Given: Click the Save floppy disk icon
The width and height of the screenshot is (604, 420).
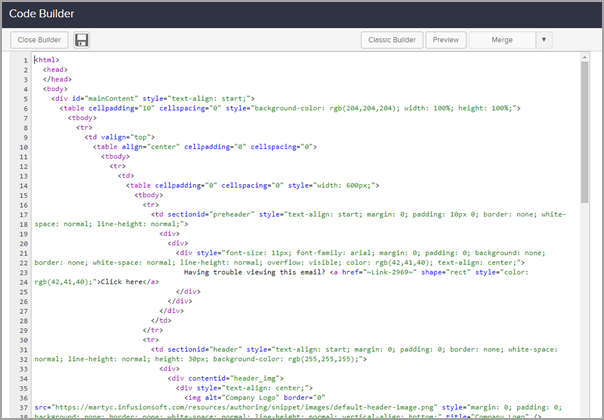Looking at the screenshot, I should pyautogui.click(x=82, y=40).
